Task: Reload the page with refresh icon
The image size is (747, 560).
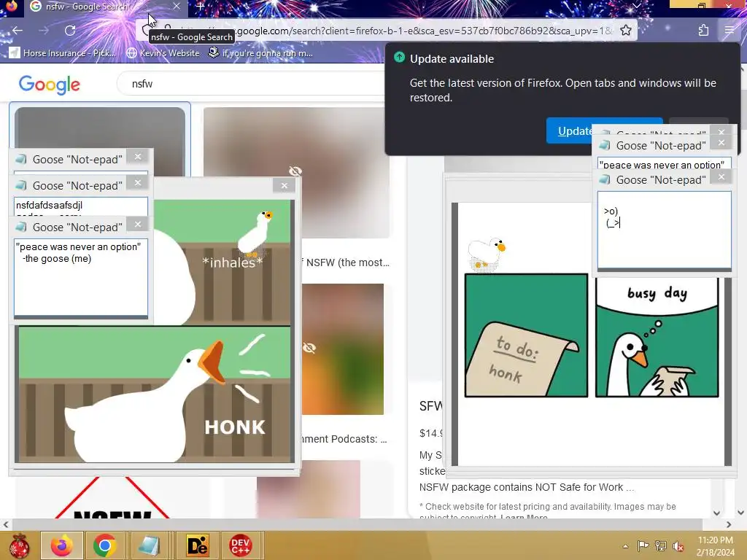Action: 70,31
